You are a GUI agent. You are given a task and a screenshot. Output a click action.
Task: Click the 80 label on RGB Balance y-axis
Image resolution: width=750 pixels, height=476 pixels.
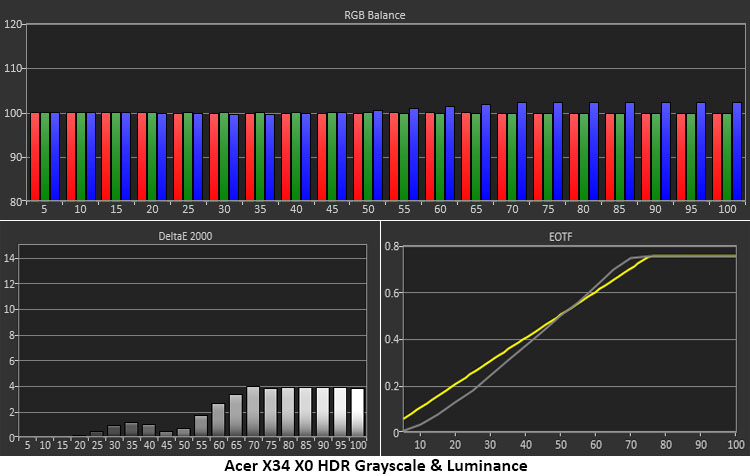(x=16, y=202)
